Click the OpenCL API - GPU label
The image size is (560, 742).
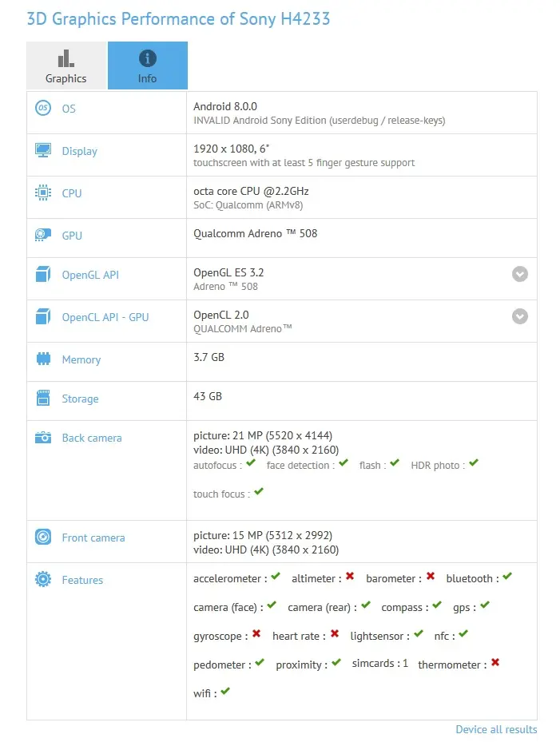coord(105,317)
